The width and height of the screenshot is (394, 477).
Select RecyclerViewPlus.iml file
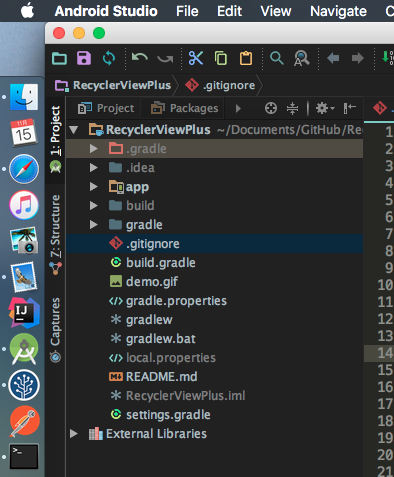pyautogui.click(x=214, y=396)
